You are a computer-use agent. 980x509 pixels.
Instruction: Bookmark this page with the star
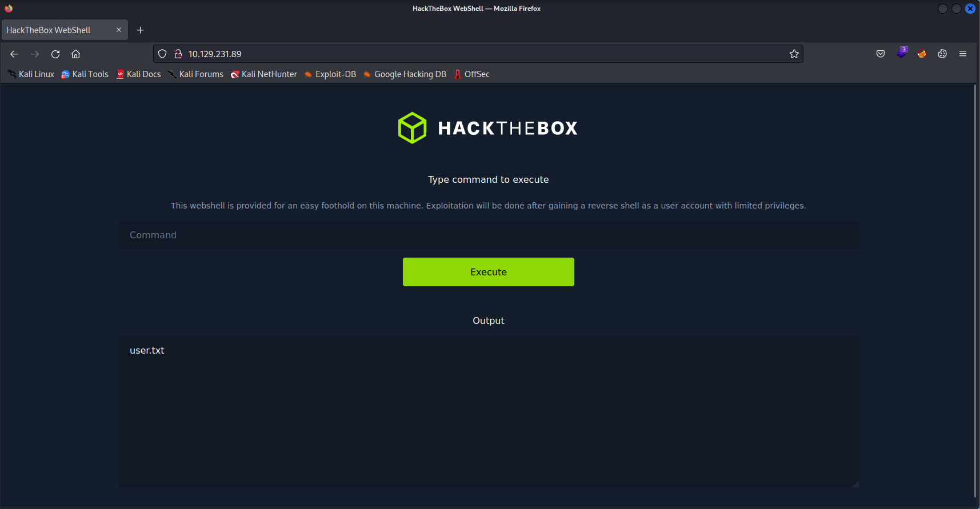794,54
